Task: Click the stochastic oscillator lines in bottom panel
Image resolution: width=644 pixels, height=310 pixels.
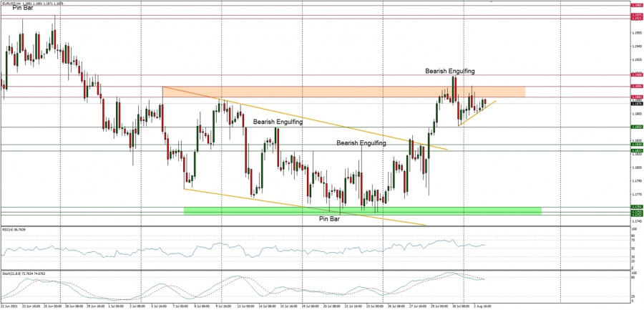Action: pos(286,288)
